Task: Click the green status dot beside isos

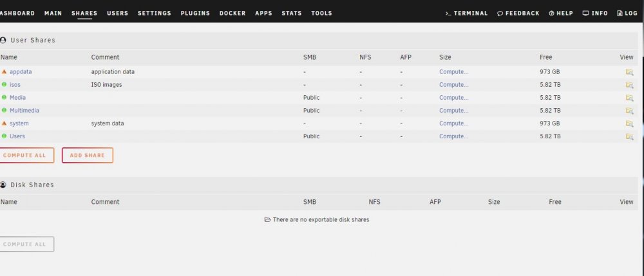Action: point(4,84)
